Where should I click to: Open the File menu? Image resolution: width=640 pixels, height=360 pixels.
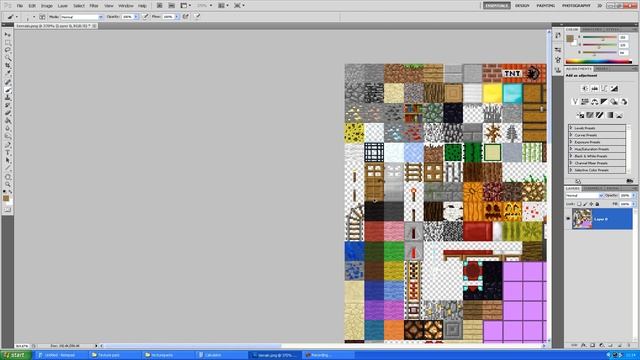pos(20,6)
